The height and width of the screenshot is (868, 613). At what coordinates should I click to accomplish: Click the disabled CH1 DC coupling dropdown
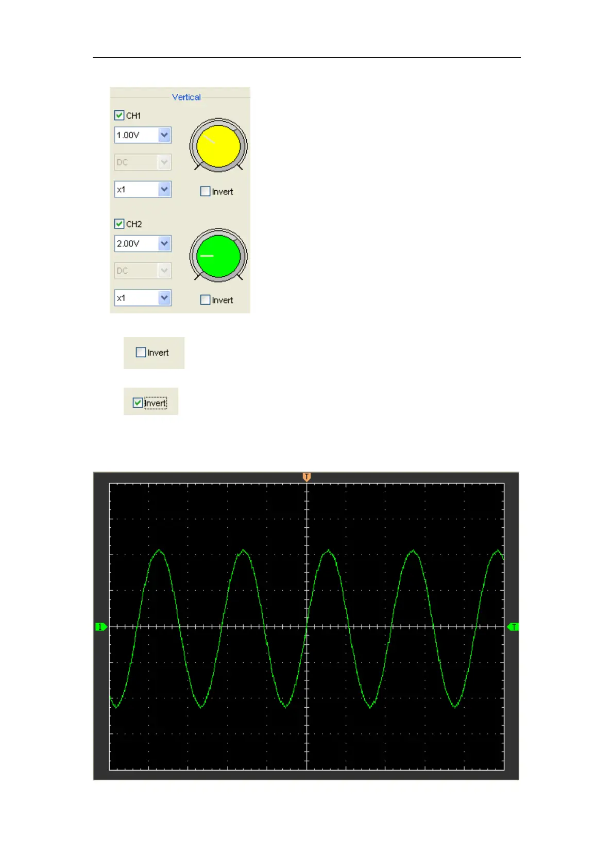pyautogui.click(x=143, y=162)
